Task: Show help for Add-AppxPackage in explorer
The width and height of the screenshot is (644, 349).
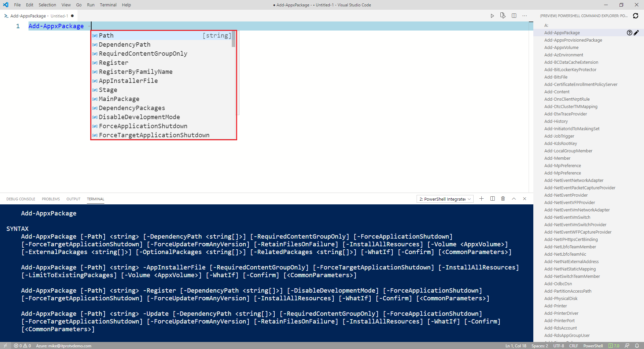Action: point(629,33)
